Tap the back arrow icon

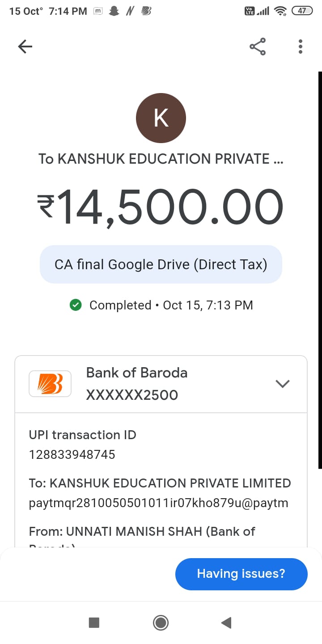click(25, 47)
